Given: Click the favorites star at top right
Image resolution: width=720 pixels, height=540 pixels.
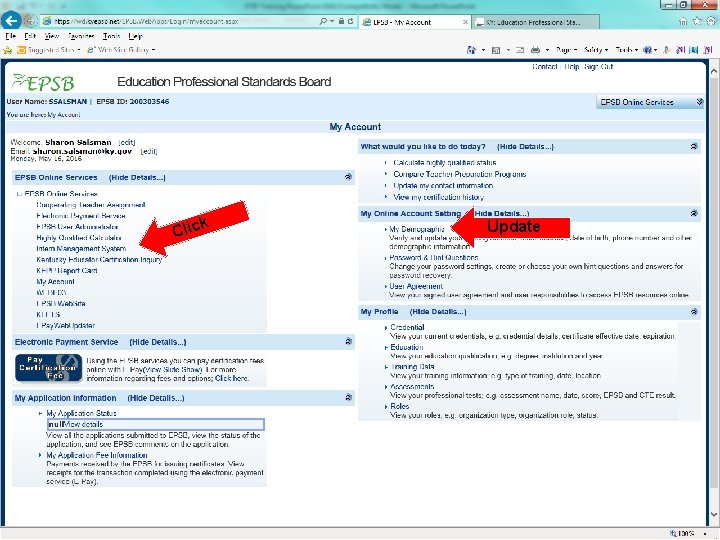Looking at the screenshot, I should (x=697, y=21).
